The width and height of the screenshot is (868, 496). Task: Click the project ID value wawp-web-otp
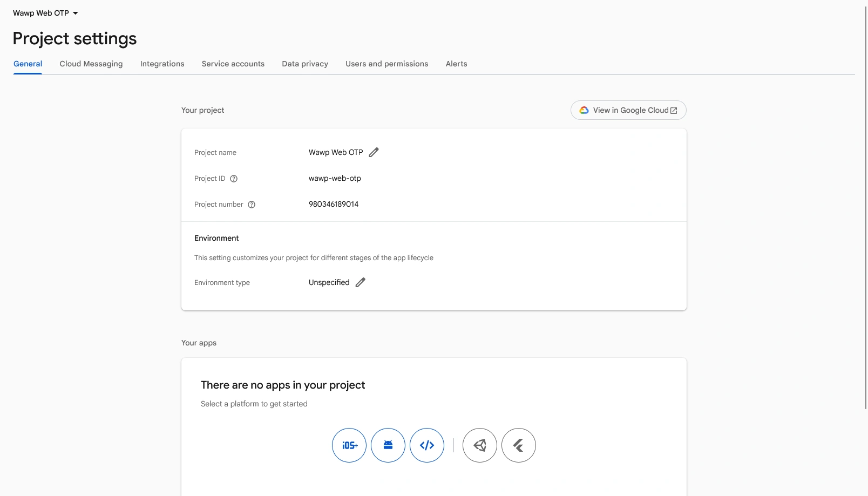(335, 178)
